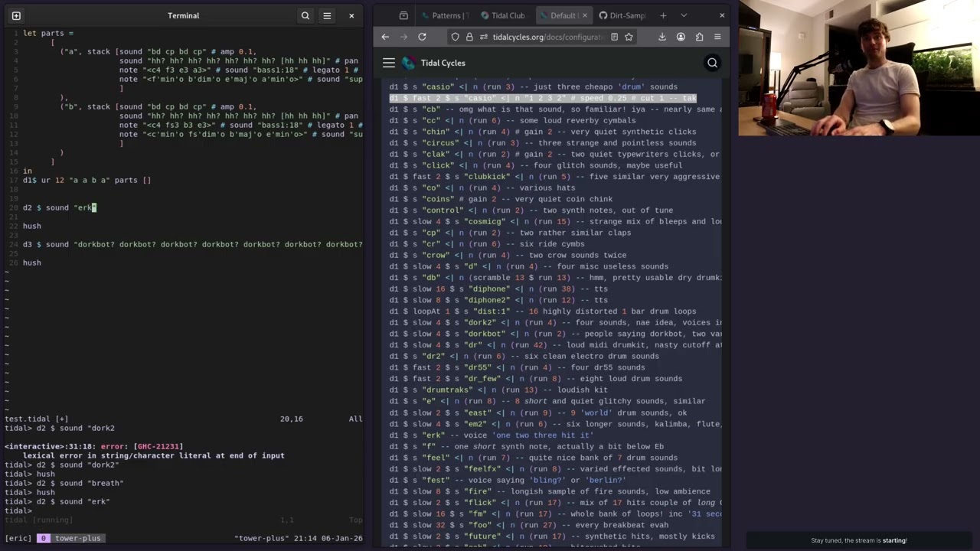Open the Terminal search icon
This screenshot has width=980, height=551.
tap(305, 15)
